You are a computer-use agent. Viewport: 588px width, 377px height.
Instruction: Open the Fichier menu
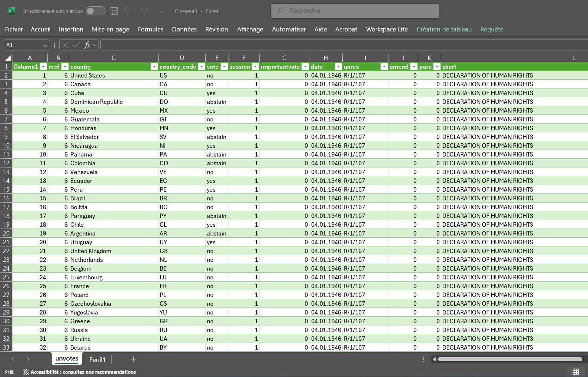(14, 29)
